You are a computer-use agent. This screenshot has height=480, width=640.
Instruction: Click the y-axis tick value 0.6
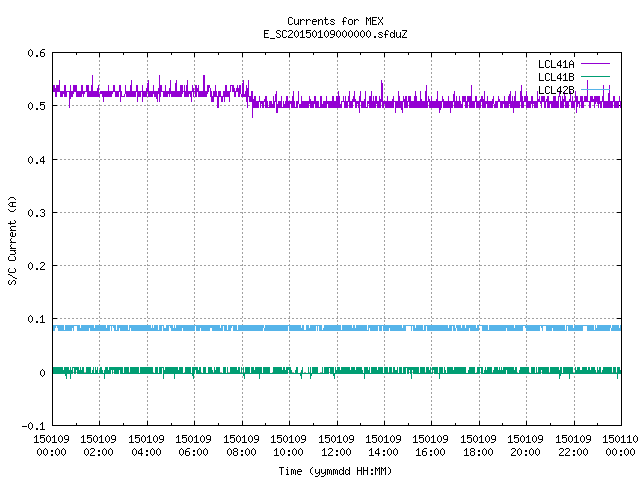click(x=36, y=53)
